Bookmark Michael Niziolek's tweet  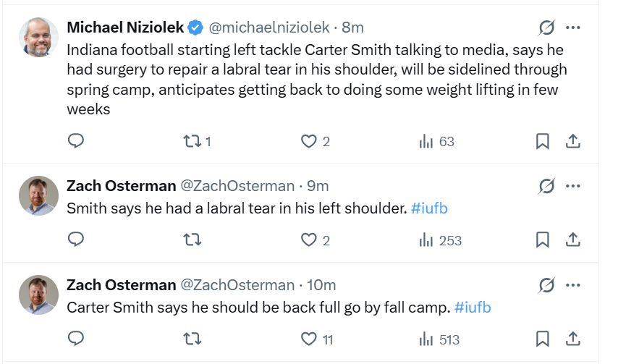coord(542,141)
